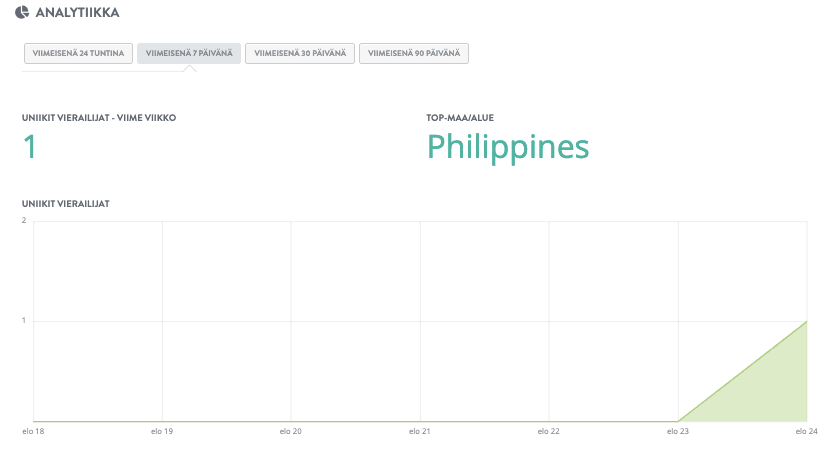832x449 pixels.
Task: Click the Uniikit vierailijat - viime viikko label
Action: tap(99, 118)
